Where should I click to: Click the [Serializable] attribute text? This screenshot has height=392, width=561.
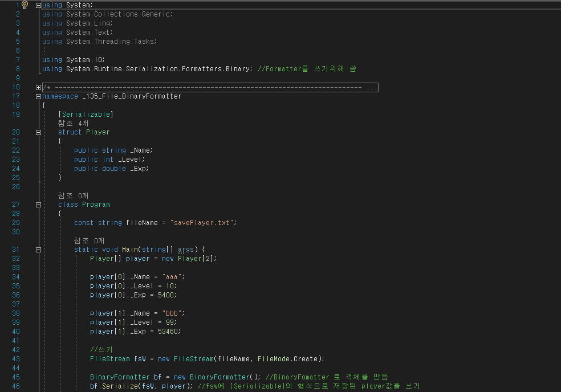[x=86, y=115]
